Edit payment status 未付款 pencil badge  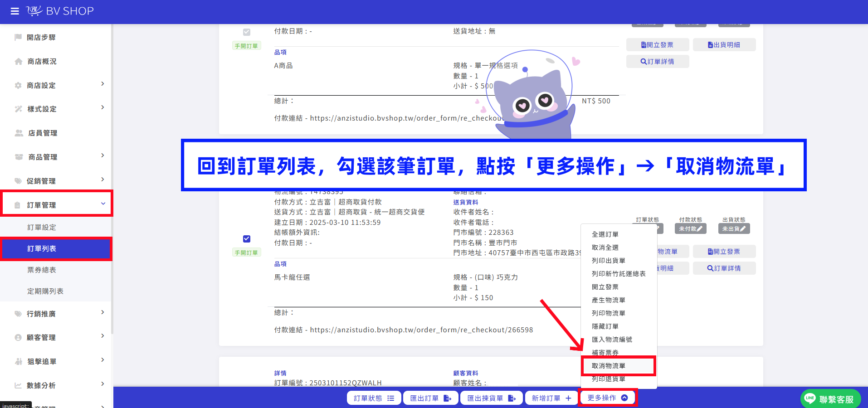[x=691, y=229]
